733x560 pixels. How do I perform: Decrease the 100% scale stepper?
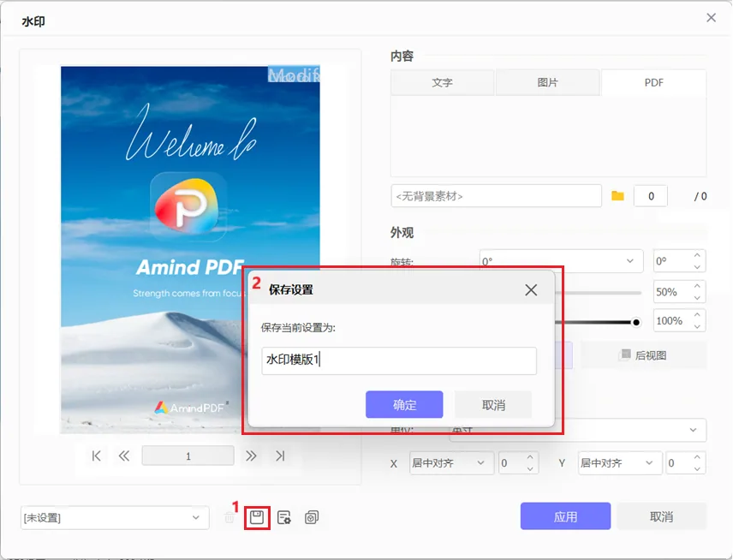tap(697, 327)
